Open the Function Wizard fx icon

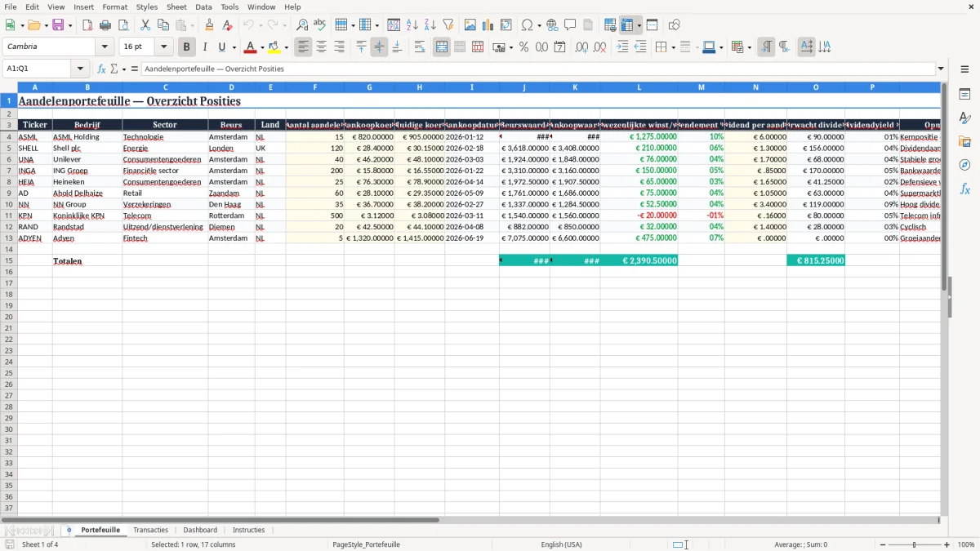pos(102,69)
